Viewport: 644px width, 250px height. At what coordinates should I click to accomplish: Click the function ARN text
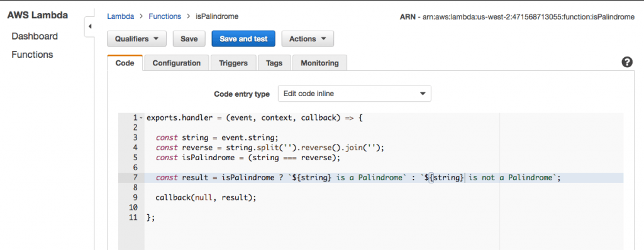pos(517,17)
